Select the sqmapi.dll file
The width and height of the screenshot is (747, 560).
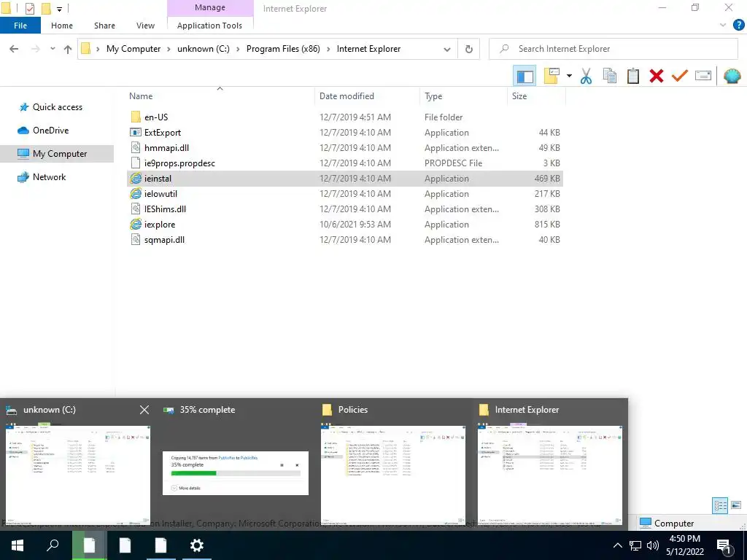[x=345, y=239]
